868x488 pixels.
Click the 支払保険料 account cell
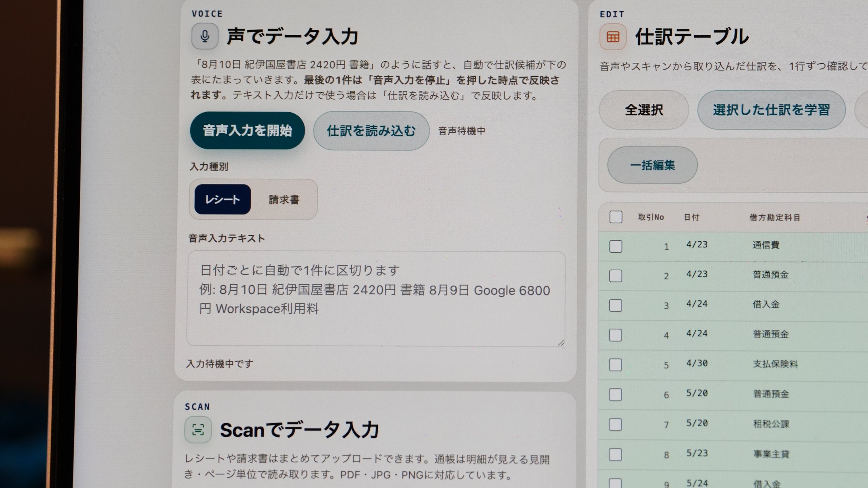click(x=775, y=364)
